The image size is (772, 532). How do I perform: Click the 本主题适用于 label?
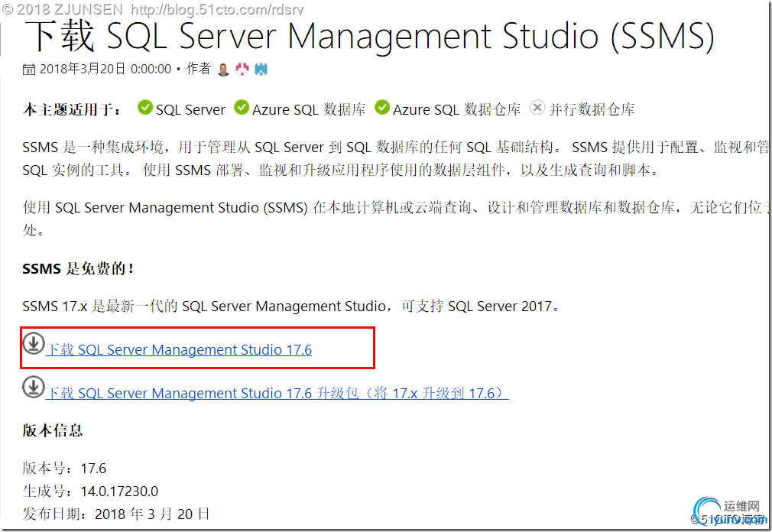click(x=72, y=109)
